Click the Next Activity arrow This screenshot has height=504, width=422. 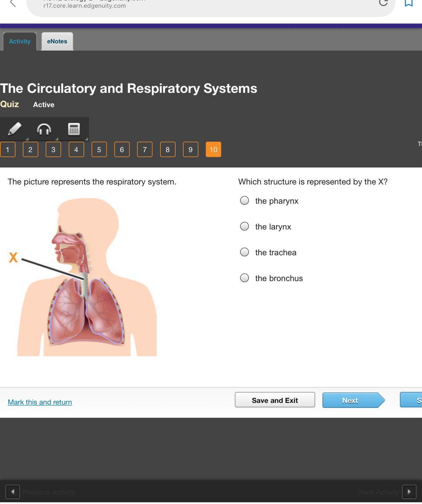click(409, 492)
